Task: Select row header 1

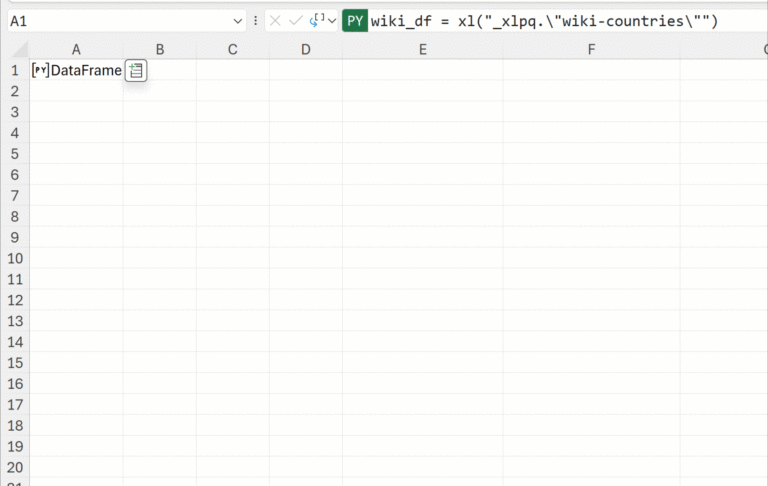Action: pos(15,71)
